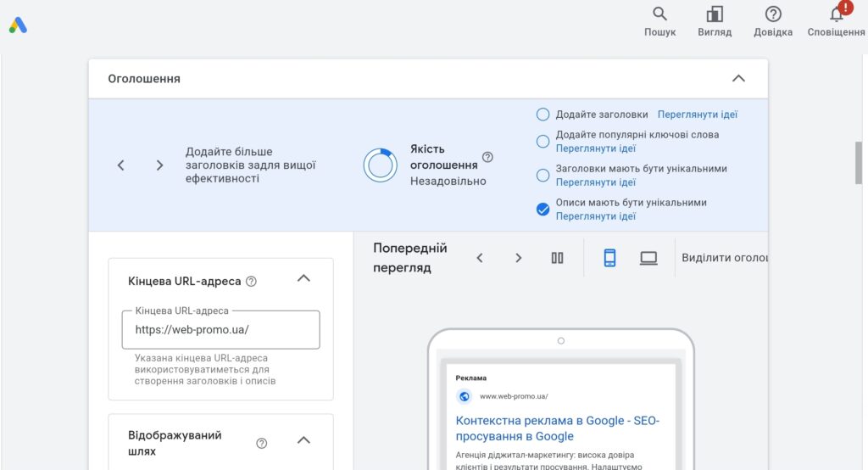Switch preview to mobile device
868x470 pixels.
[609, 258]
